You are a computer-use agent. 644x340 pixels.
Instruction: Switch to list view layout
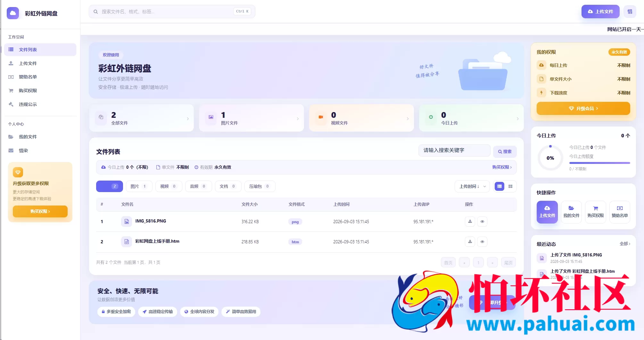pos(500,186)
